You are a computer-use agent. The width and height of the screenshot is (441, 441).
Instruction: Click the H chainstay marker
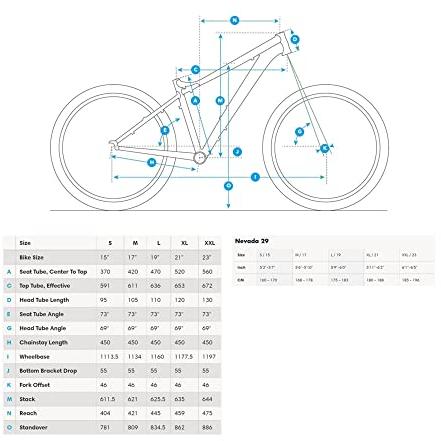152,163
